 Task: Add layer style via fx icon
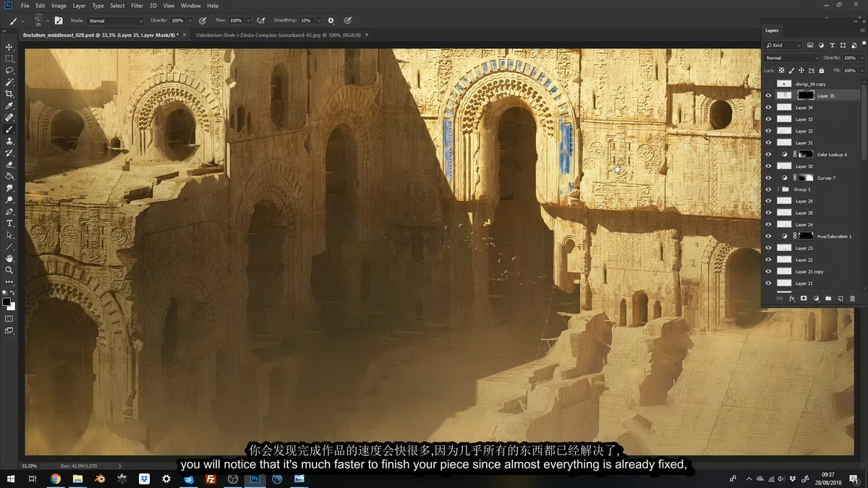tap(791, 299)
